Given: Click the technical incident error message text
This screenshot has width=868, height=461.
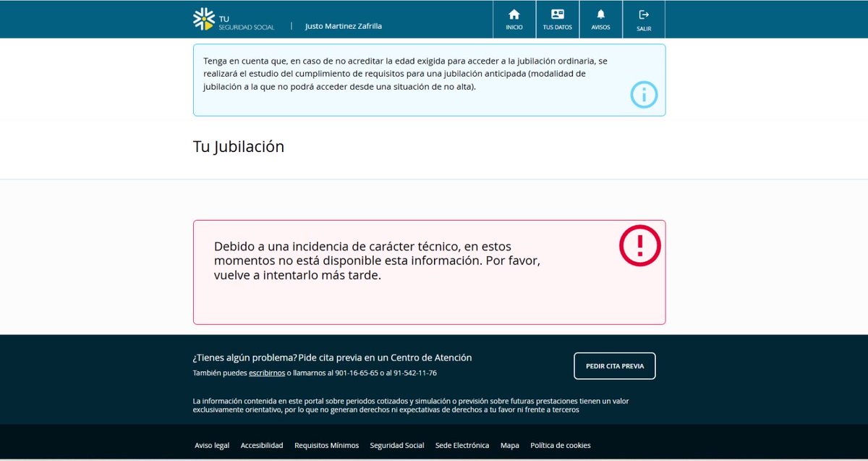Looking at the screenshot, I should (377, 261).
